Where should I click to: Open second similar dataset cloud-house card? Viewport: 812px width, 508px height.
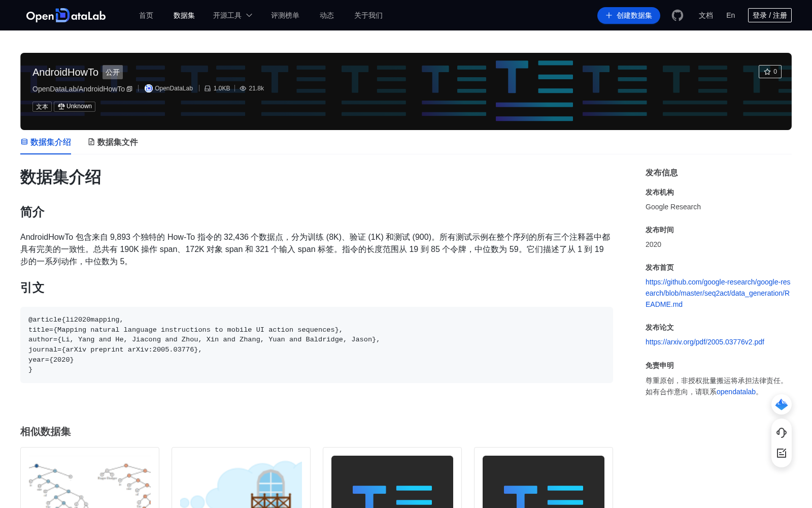[x=241, y=478]
